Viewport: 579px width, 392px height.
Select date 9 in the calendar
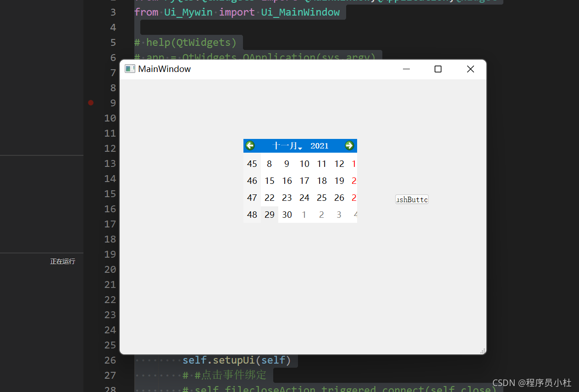(x=287, y=164)
